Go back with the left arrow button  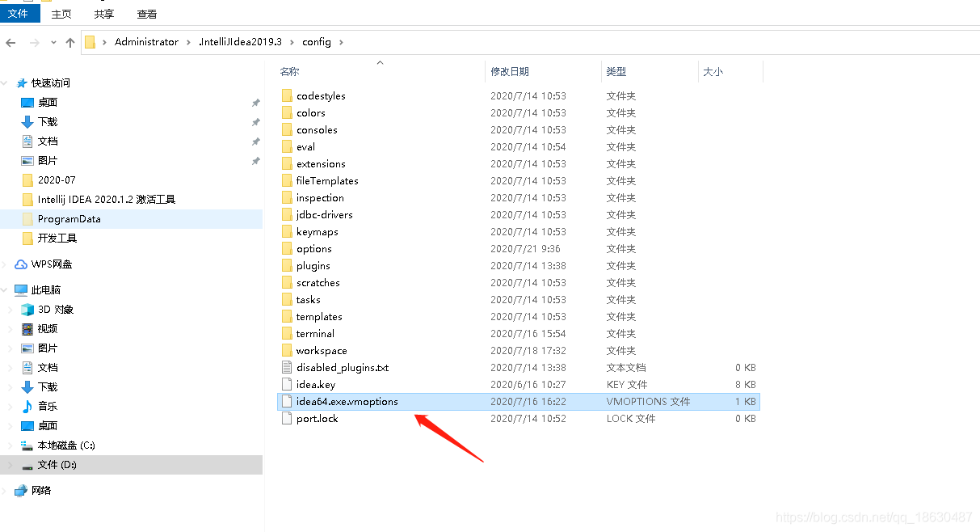pos(11,42)
